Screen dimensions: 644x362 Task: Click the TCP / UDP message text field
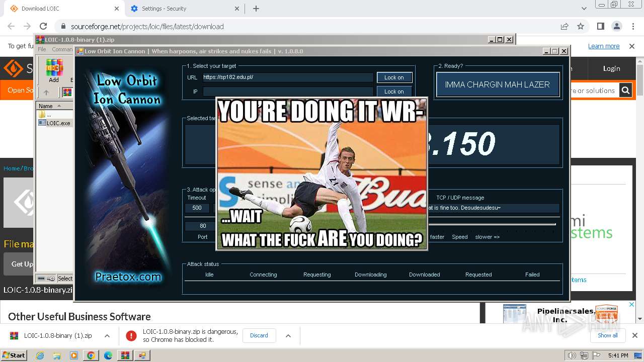point(493,208)
